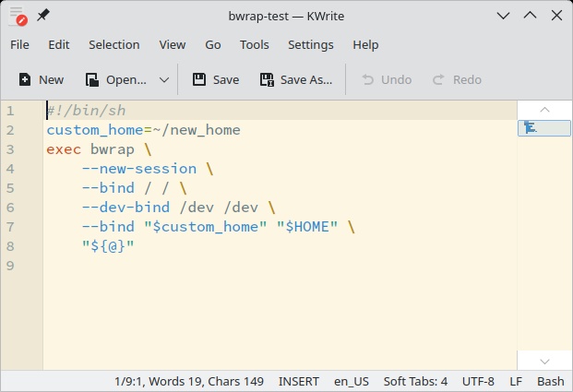Open the View menu
Image resolution: width=573 pixels, height=392 pixels.
coord(173,45)
